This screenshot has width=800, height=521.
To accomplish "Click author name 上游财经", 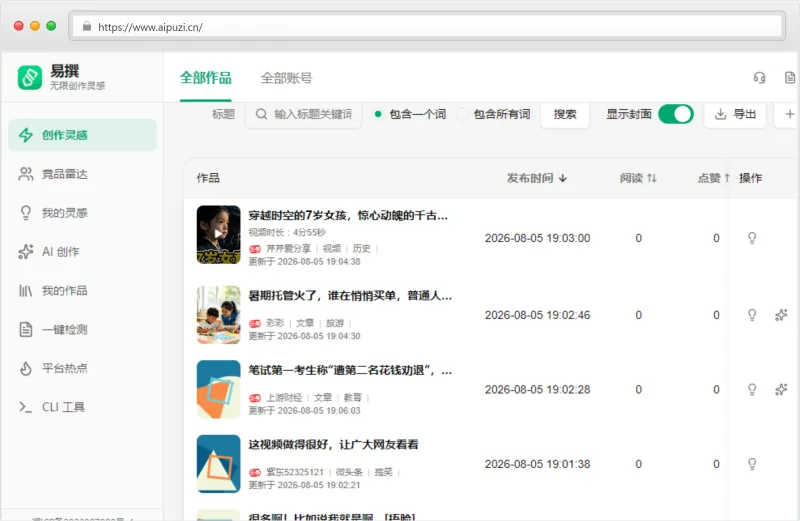I will (x=284, y=398).
